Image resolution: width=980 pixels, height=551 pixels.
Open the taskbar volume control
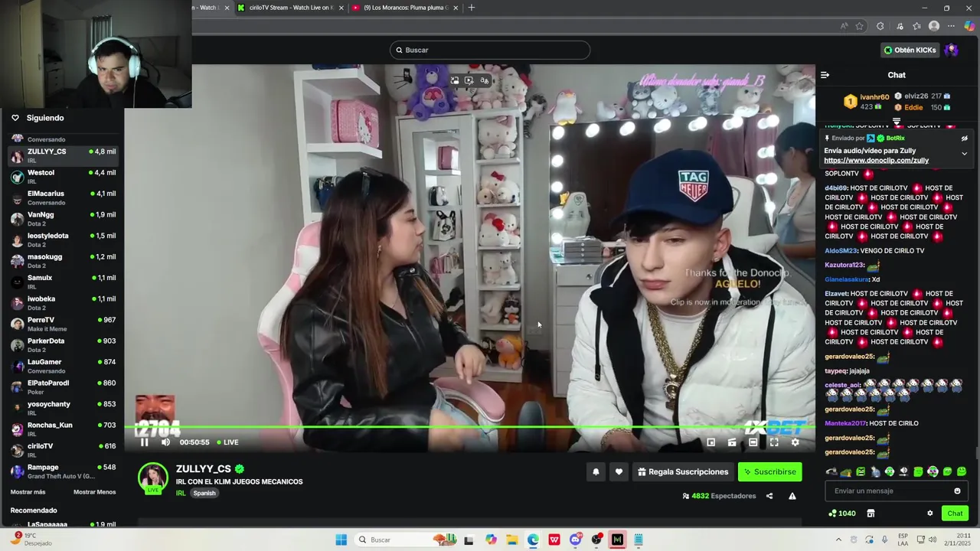tap(933, 540)
